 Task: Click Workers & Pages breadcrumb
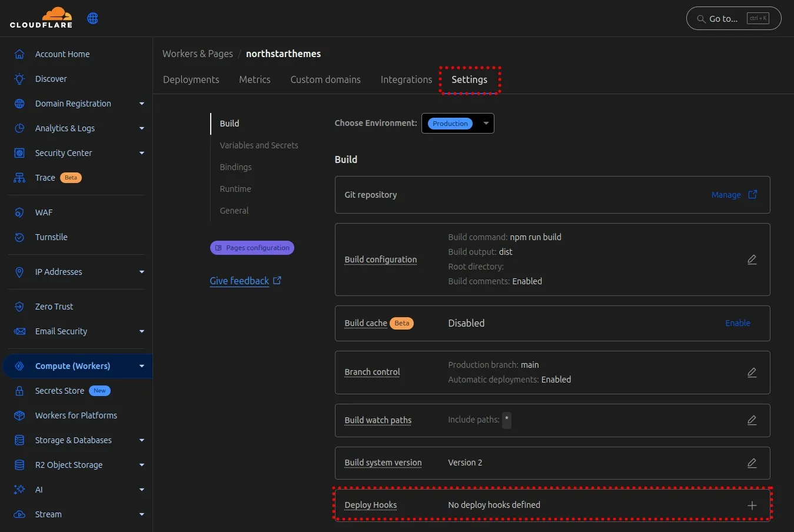198,54
